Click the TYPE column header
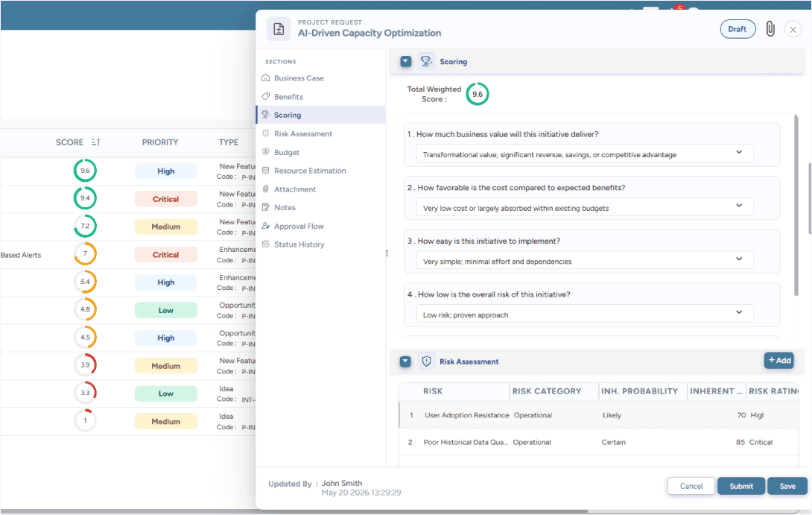Image resolution: width=812 pixels, height=515 pixels. [229, 142]
